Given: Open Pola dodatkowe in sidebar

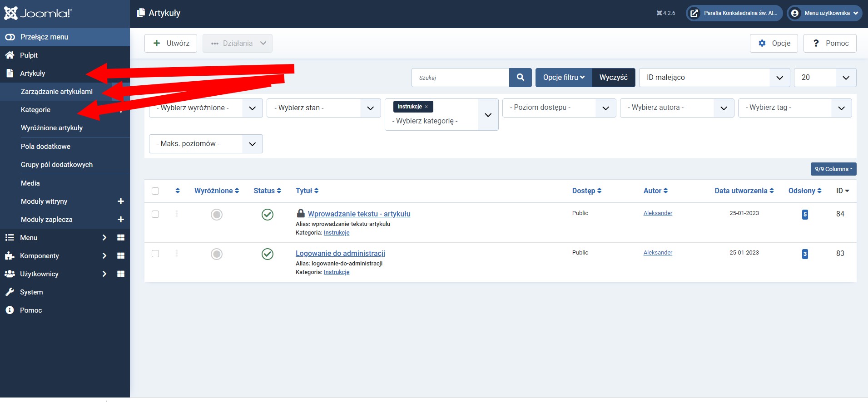Looking at the screenshot, I should [45, 147].
